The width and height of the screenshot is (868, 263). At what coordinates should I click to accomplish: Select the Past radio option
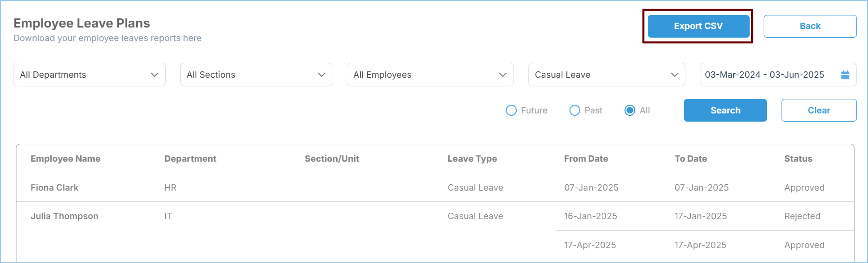[575, 111]
